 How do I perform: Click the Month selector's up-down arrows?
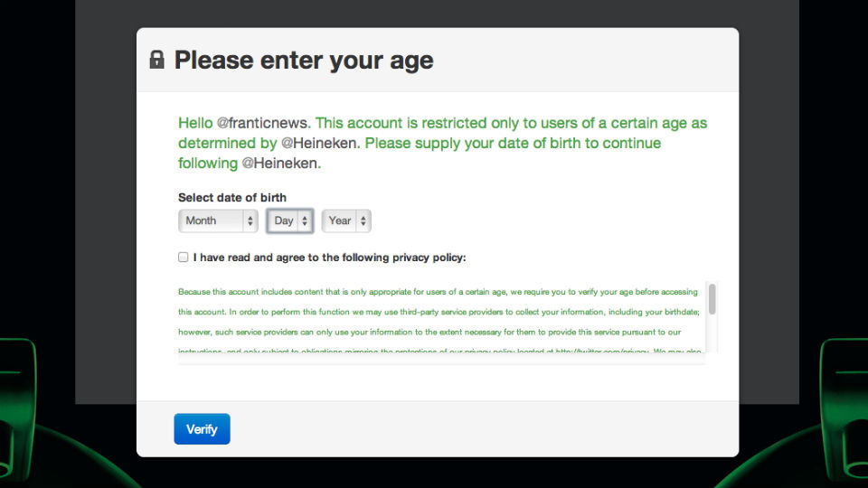coord(250,221)
